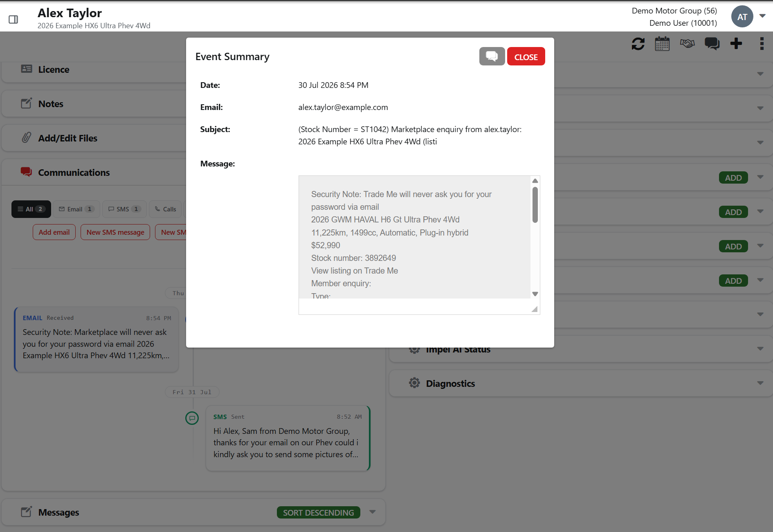Click the All tab list icon
The height and width of the screenshot is (532, 773).
click(x=20, y=209)
